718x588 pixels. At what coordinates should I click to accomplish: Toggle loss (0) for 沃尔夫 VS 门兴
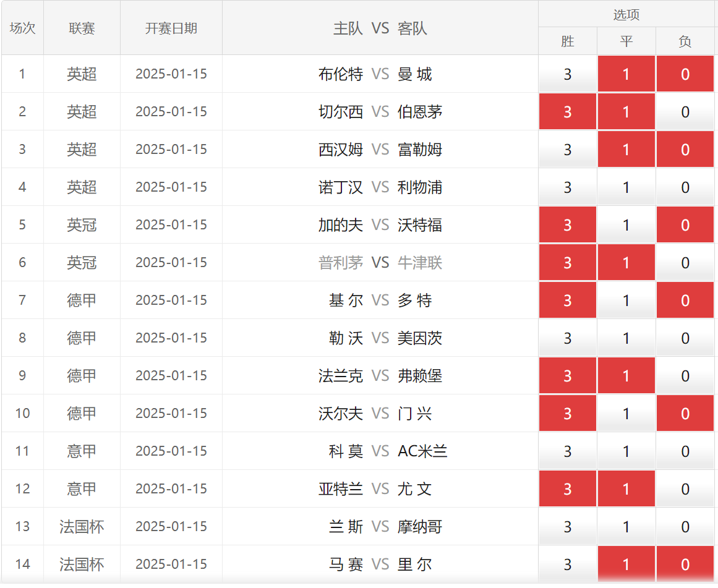685,414
